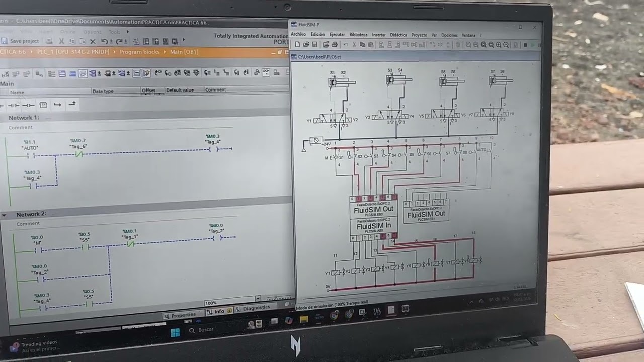Click the FluidSIM Out EB0 block
The image size is (644, 362).
tap(374, 209)
